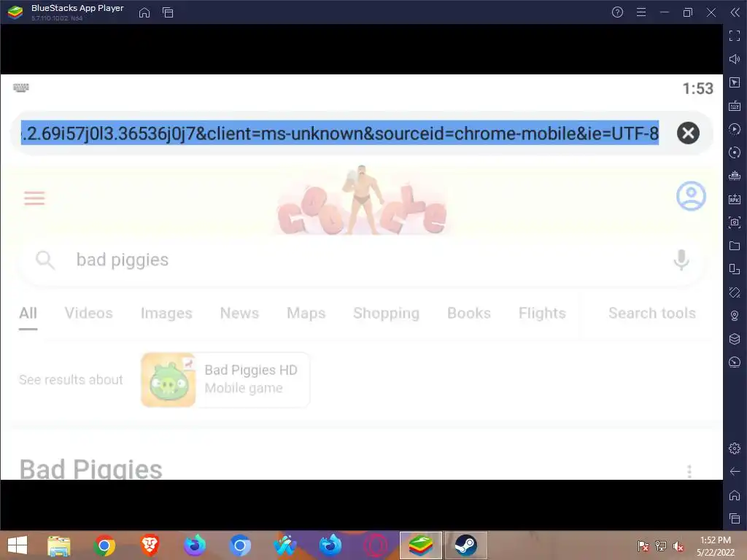This screenshot has width=747, height=560.
Task: Switch to the Books tab
Action: coord(469,313)
